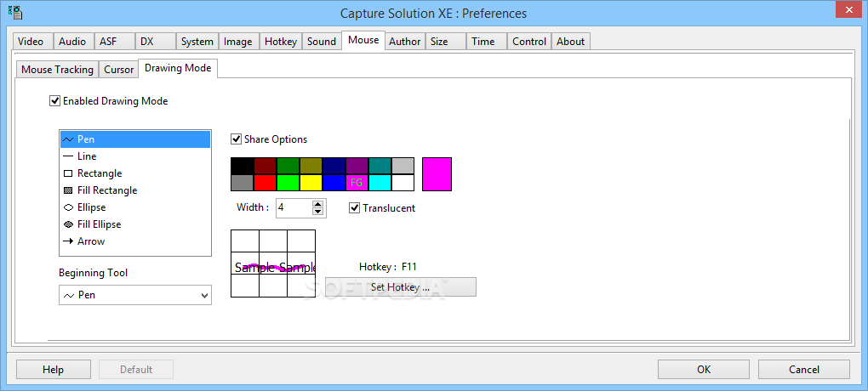The height and width of the screenshot is (391, 868).
Task: Pick the bright blue swatch
Action: pyautogui.click(x=334, y=183)
